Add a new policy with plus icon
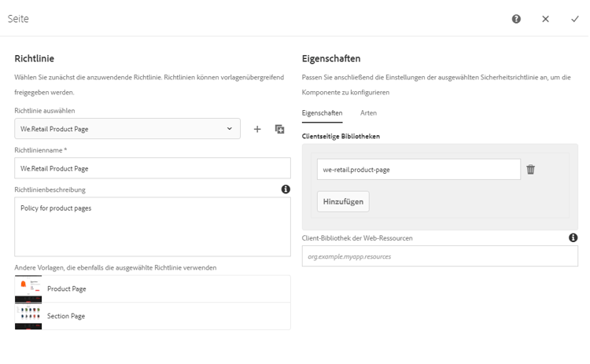The height and width of the screenshot is (364, 590). click(x=257, y=129)
